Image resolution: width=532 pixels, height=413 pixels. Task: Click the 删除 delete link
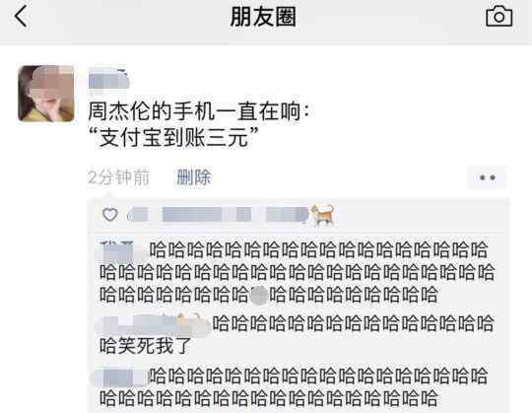pyautogui.click(x=193, y=177)
